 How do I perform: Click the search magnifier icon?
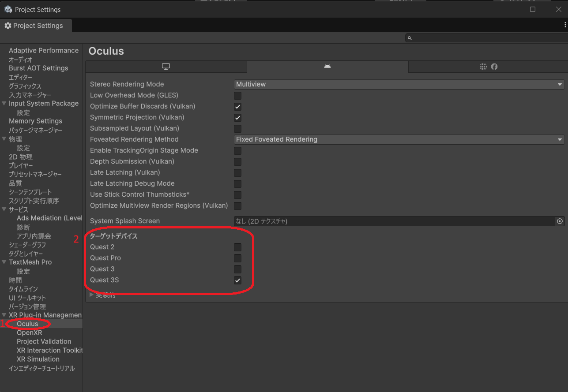[410, 38]
